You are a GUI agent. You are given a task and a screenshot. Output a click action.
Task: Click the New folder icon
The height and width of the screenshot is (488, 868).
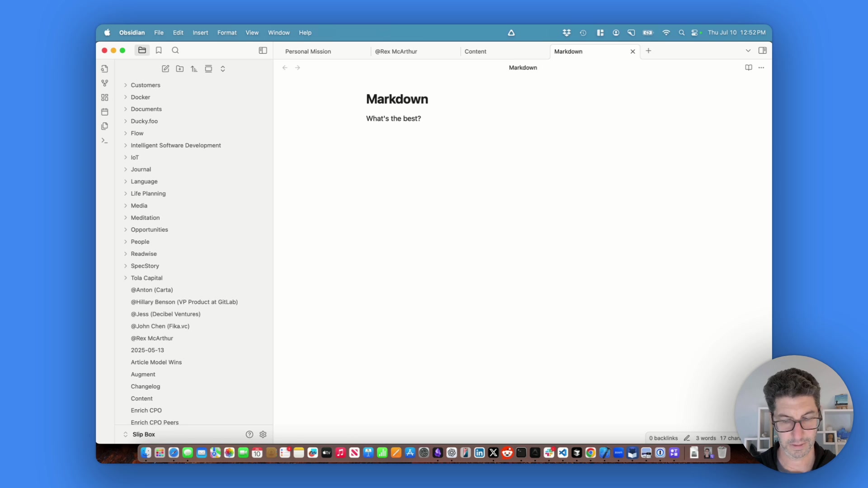(x=179, y=69)
